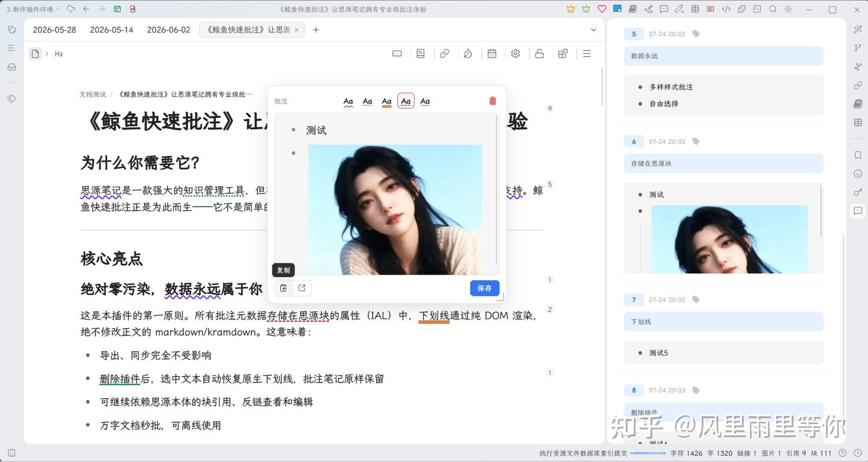The image size is (868, 462).
Task: Open the editor settings gear icon
Action: click(515, 54)
